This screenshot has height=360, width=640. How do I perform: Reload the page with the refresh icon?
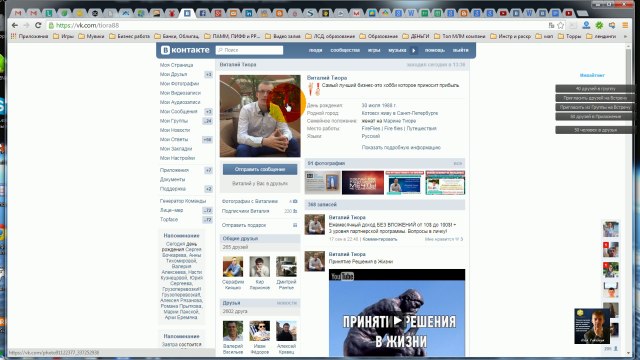pyautogui.click(x=38, y=25)
